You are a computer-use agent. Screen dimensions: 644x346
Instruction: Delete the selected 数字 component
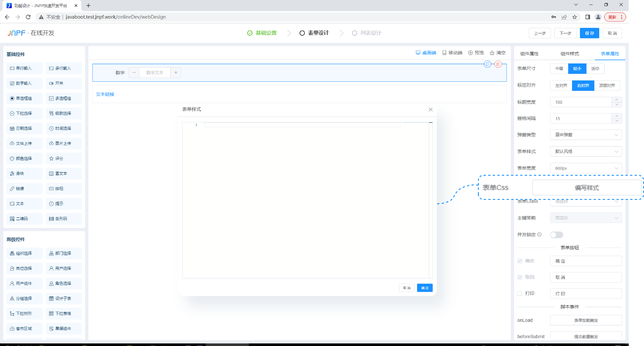pos(498,64)
